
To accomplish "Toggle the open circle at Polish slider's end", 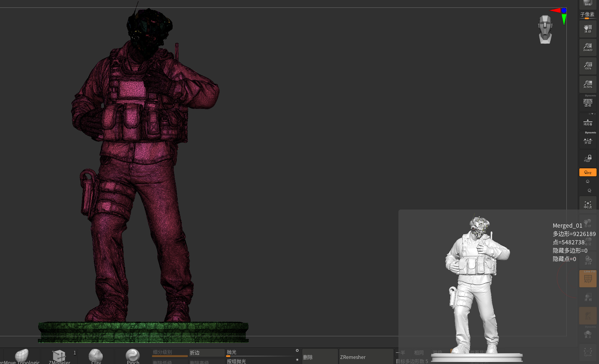I will (x=297, y=351).
